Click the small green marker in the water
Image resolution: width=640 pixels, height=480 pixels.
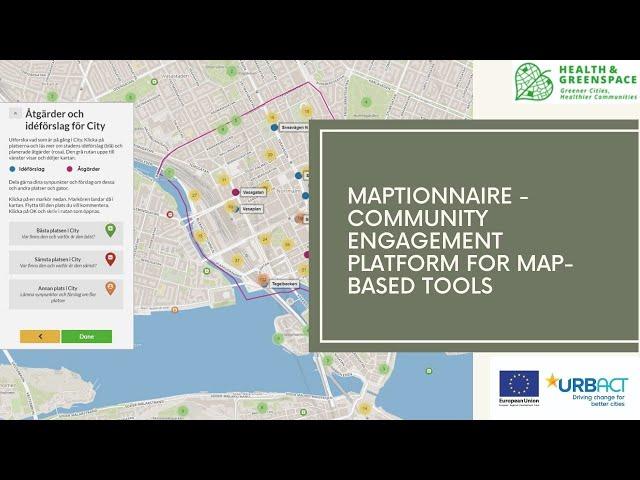[x=429, y=371]
